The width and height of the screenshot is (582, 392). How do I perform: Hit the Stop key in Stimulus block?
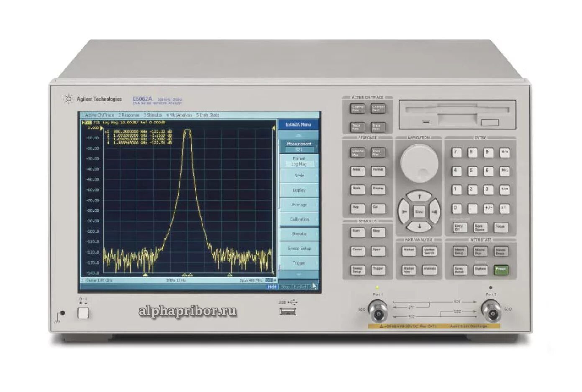click(378, 232)
